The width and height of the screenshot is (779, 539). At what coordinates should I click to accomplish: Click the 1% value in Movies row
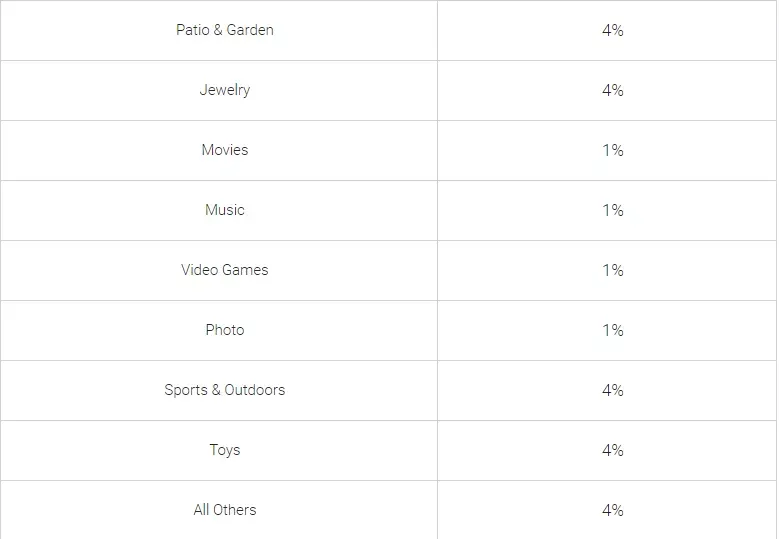613,150
